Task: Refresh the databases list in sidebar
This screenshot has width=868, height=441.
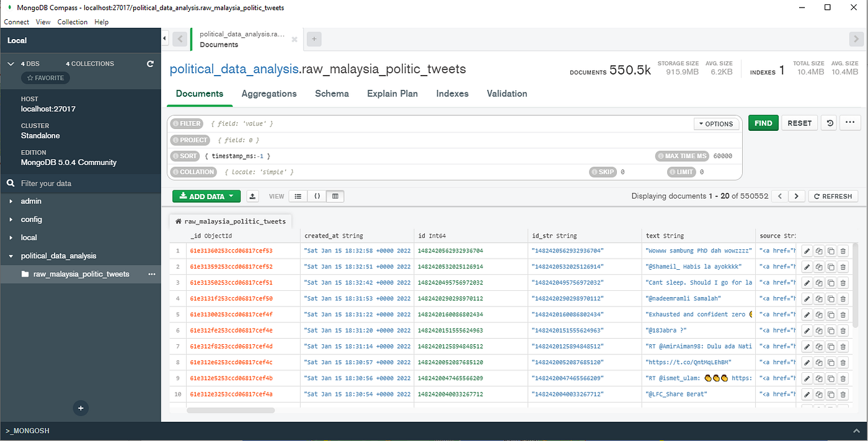Action: (150, 64)
